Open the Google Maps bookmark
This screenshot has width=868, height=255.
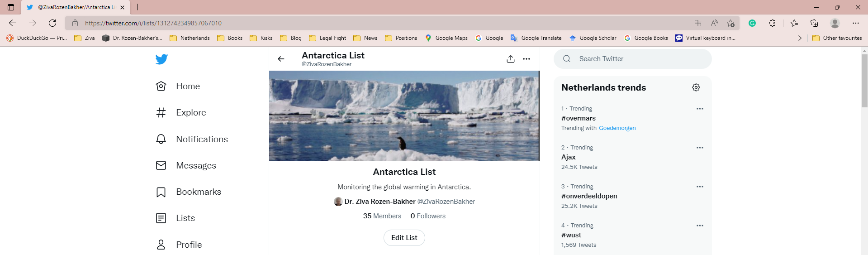tap(446, 38)
